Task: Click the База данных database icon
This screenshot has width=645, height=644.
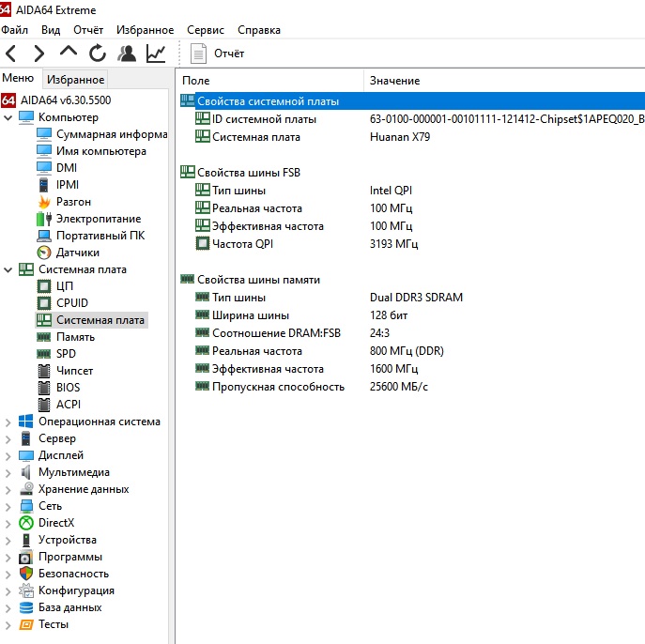Action: pyautogui.click(x=26, y=607)
